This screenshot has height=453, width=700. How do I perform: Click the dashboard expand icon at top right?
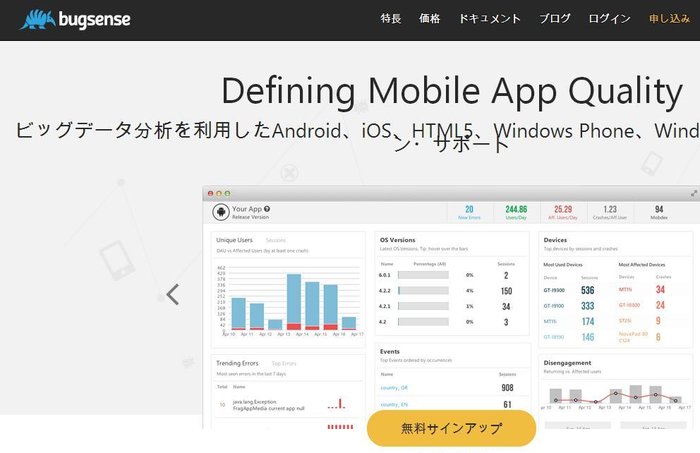pyautogui.click(x=693, y=192)
